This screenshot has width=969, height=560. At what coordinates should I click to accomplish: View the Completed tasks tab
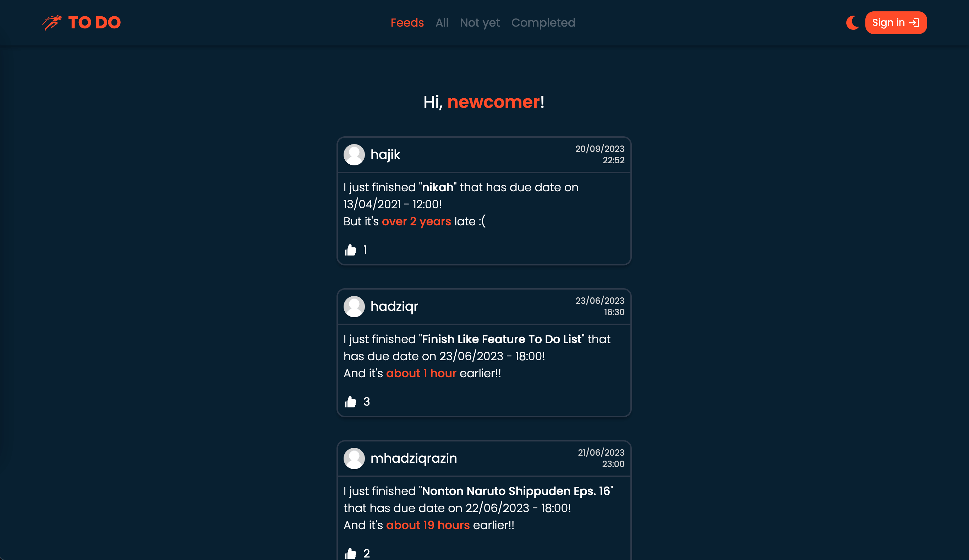coord(543,23)
